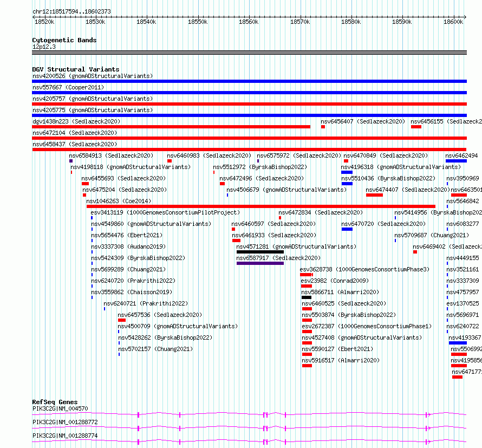Click nsv4198118 gnomAD variant label

[x=131, y=167]
